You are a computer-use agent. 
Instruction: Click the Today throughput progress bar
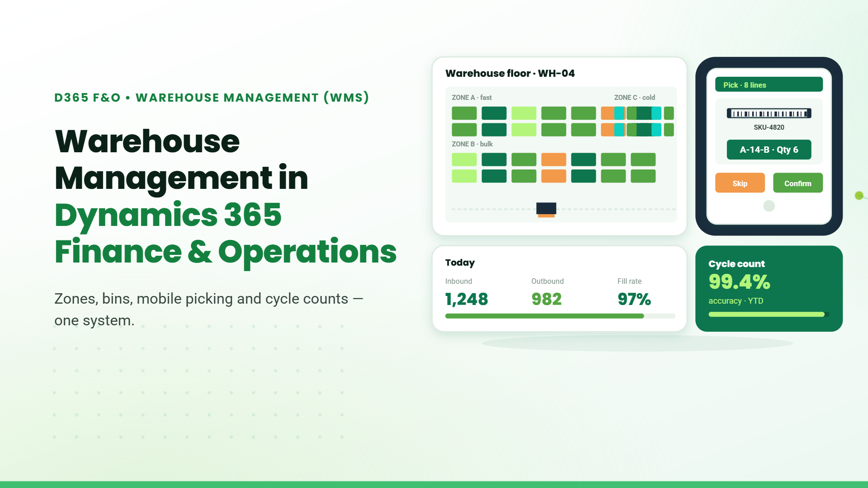560,316
